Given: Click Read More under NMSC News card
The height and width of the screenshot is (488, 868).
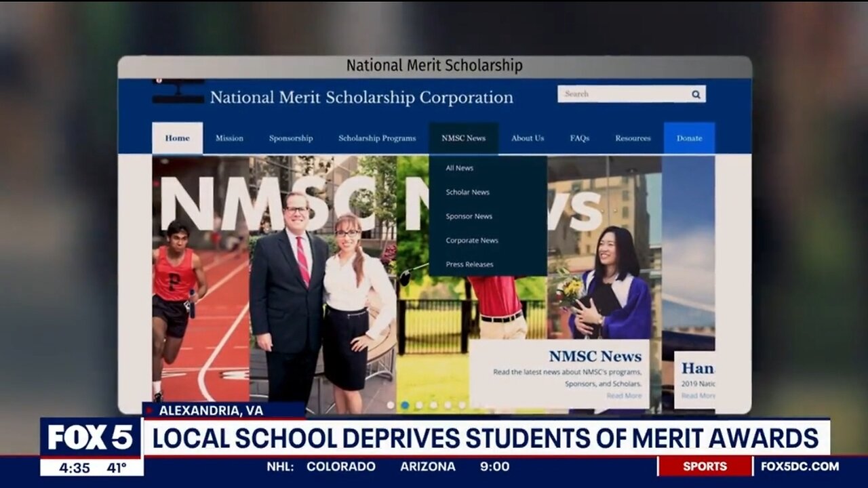Looking at the screenshot, I should pyautogui.click(x=624, y=396).
